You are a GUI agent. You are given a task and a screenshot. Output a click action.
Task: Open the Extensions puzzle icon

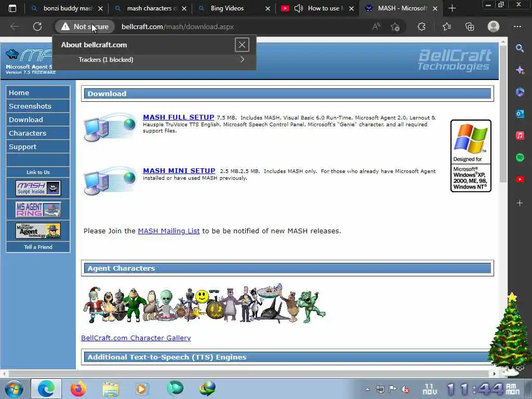tap(421, 26)
